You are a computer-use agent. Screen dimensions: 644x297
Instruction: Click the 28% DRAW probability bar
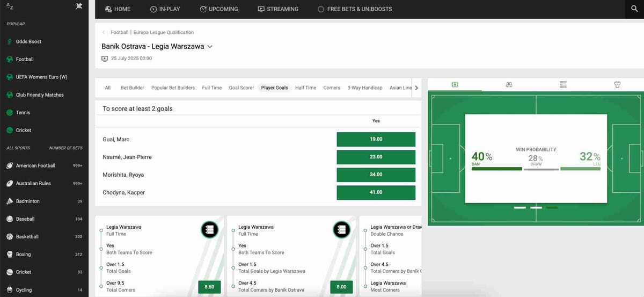tap(541, 170)
